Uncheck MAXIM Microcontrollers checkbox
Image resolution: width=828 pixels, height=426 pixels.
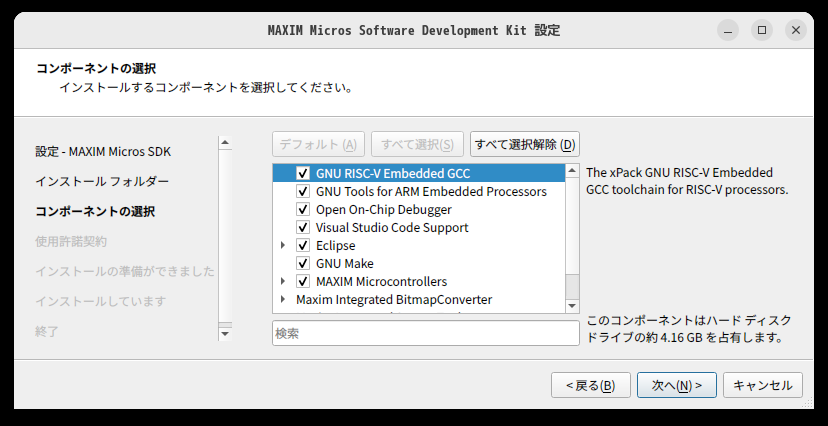pos(303,281)
